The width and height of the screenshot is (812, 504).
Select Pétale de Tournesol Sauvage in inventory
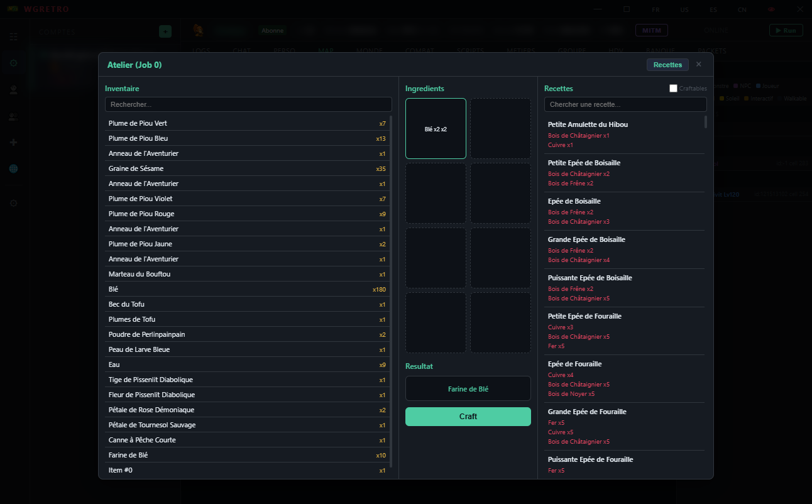(248, 425)
